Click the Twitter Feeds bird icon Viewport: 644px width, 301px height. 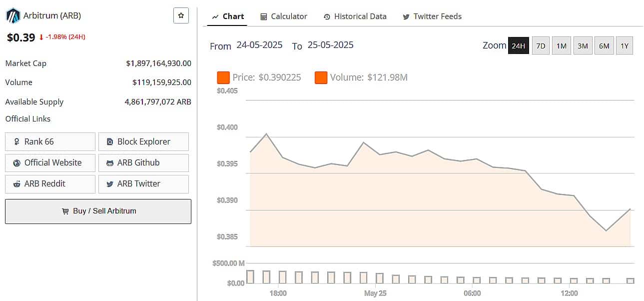pyautogui.click(x=406, y=16)
